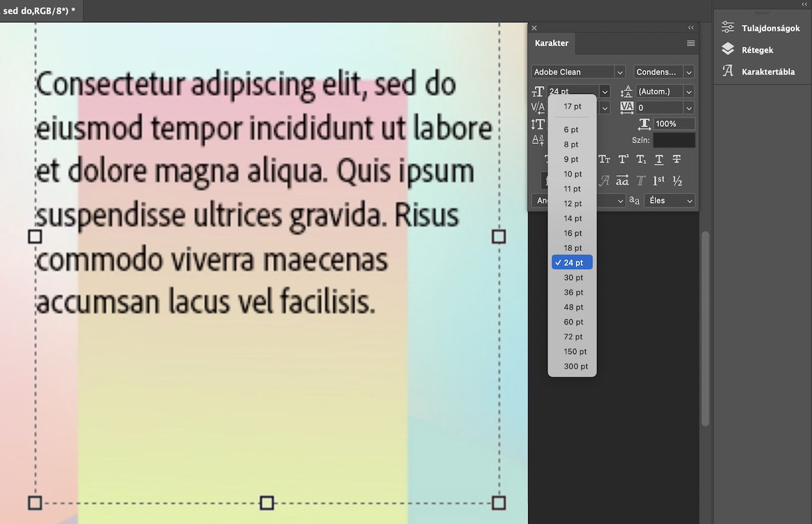The width and height of the screenshot is (812, 524).
Task: Toggle Stylistic Alternates OpenType feature
Action: tap(623, 181)
